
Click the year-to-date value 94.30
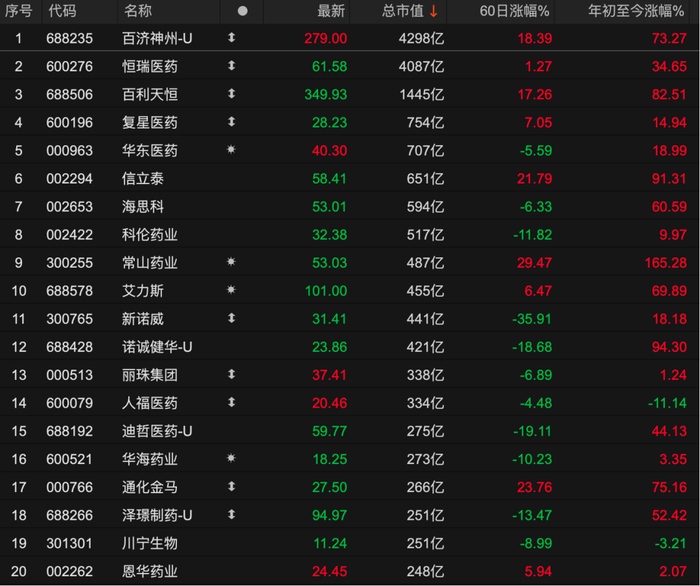(x=669, y=347)
